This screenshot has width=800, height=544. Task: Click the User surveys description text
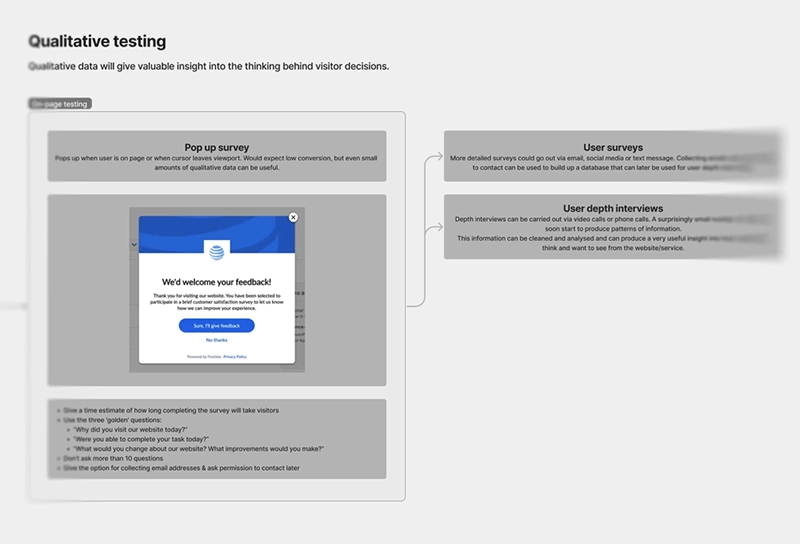tap(610, 163)
